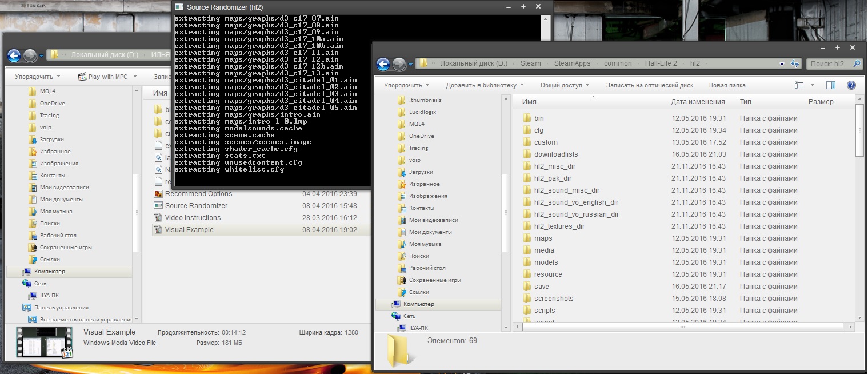
Task: Click the Play with MPC toolbar button
Action: 107,77
